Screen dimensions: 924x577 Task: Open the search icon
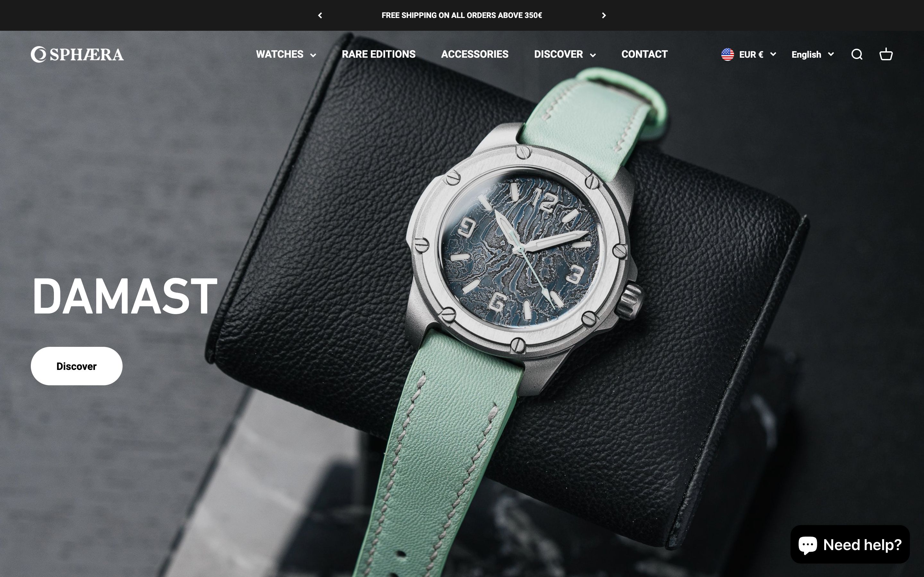click(x=858, y=54)
